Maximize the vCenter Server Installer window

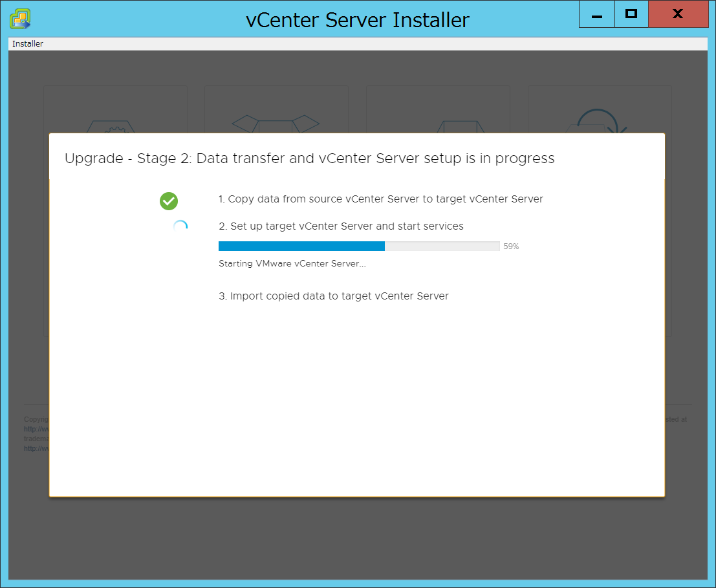(631, 14)
